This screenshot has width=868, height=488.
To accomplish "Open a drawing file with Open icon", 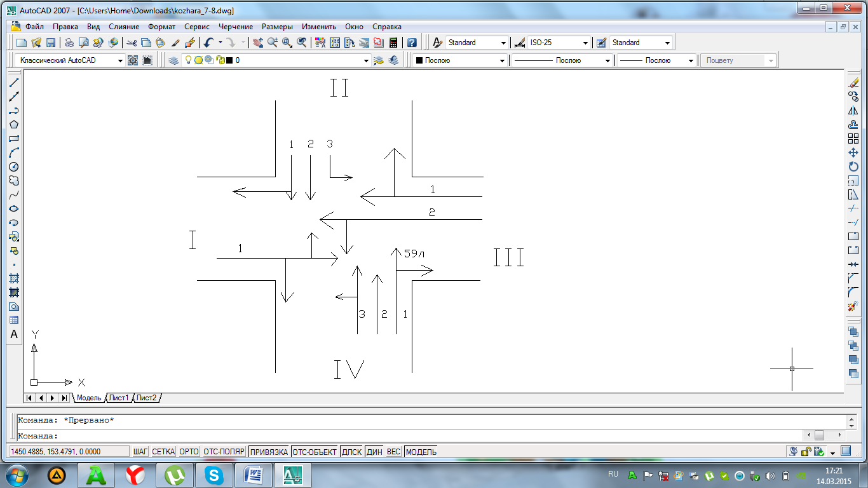I will [x=36, y=43].
